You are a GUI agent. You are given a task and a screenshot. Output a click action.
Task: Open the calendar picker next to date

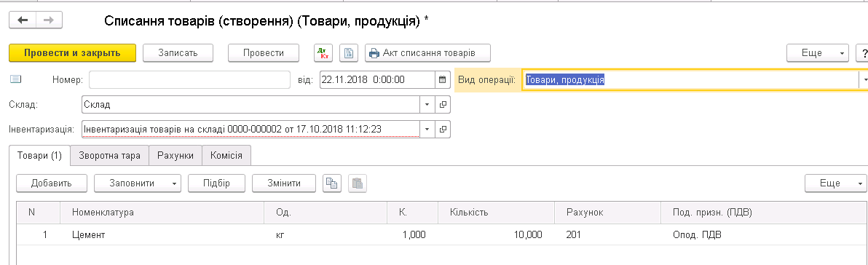coord(442,79)
